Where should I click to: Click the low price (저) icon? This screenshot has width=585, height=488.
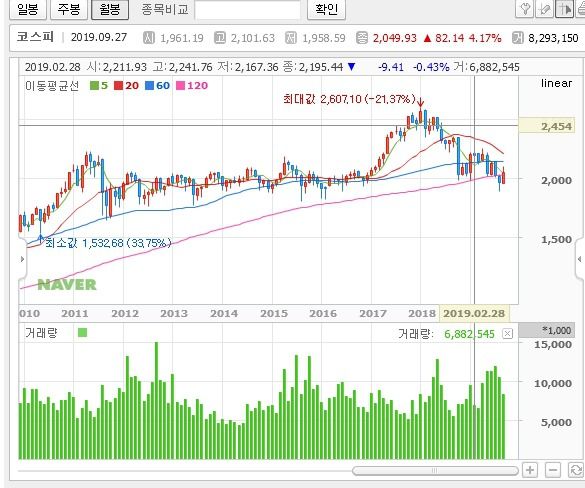(x=291, y=38)
